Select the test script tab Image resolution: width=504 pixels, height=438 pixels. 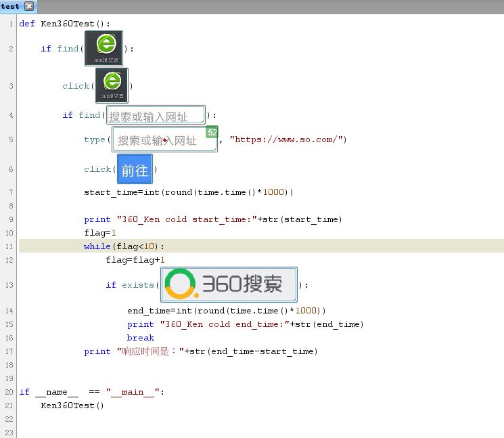click(18, 6)
